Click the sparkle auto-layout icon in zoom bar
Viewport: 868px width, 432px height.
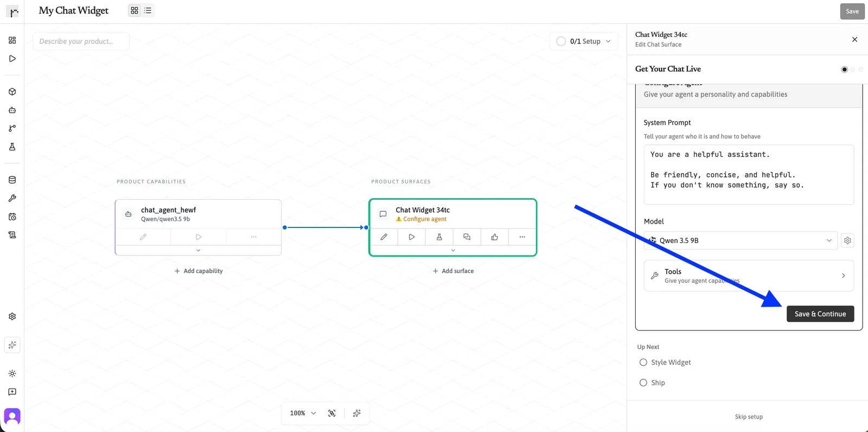[356, 413]
